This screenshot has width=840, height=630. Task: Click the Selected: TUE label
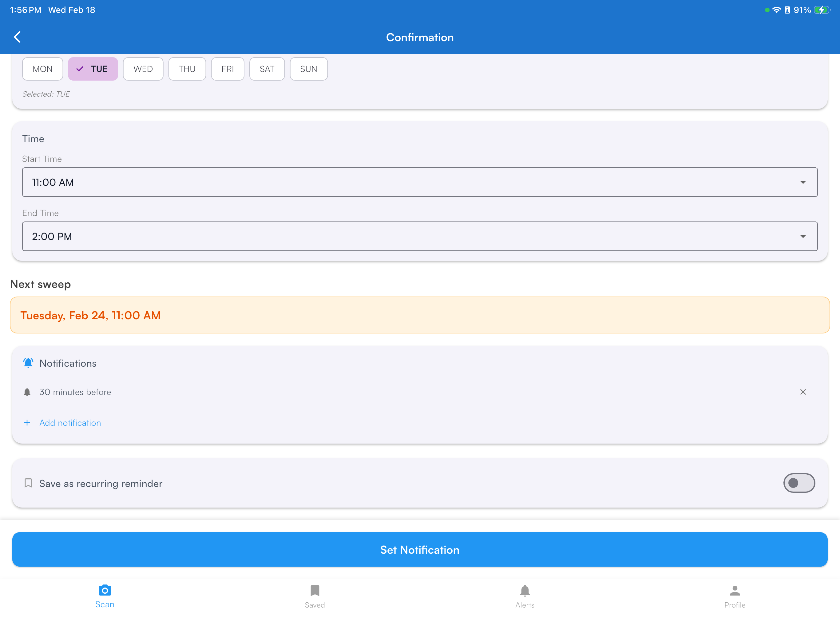click(46, 94)
